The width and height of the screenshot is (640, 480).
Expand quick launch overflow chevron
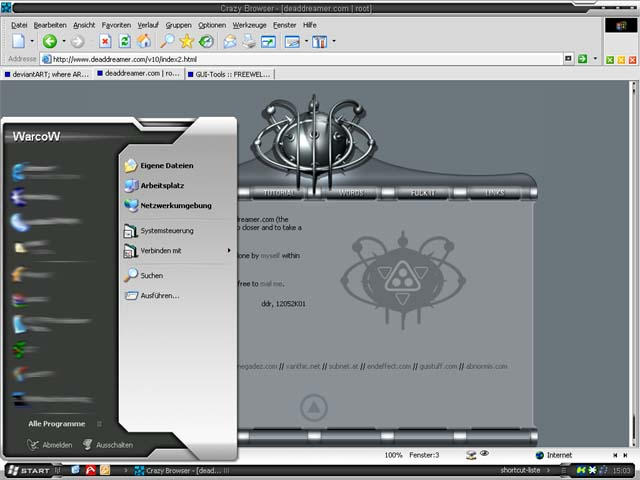(125, 471)
